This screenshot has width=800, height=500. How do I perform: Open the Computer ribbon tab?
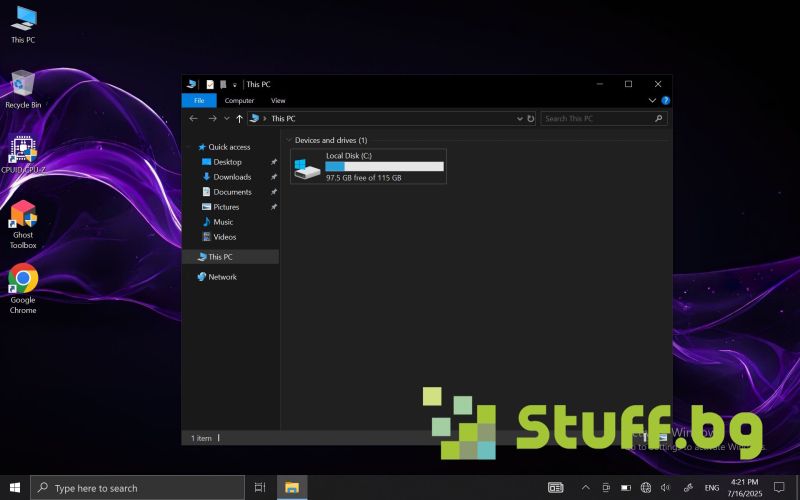pos(239,101)
